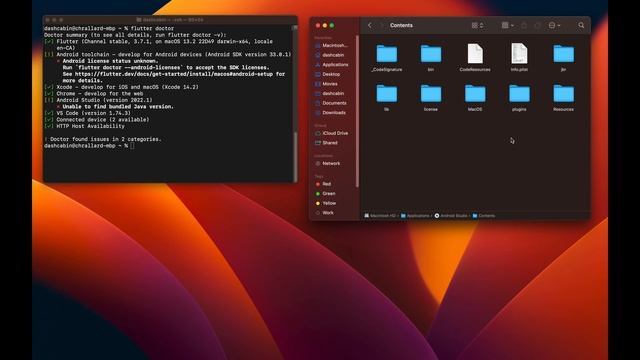Click Android Studio in the path bar
The height and width of the screenshot is (360, 640).
(x=451, y=216)
